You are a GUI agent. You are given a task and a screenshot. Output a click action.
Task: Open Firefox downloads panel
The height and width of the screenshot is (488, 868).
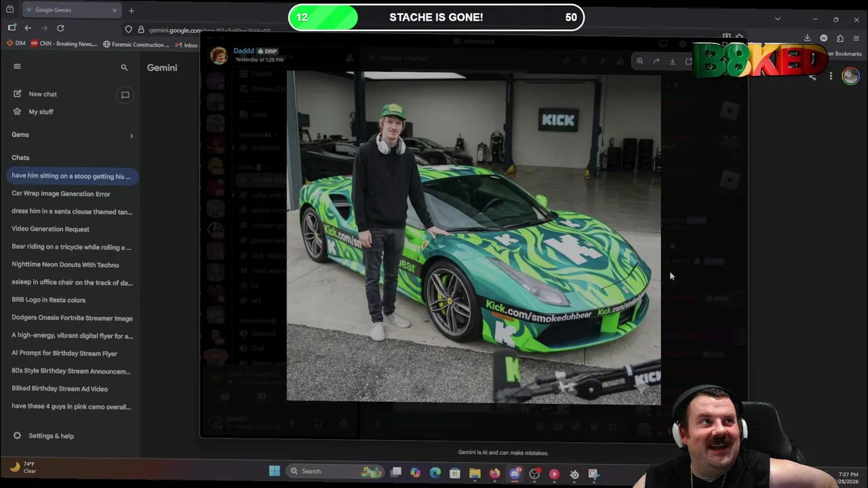coord(807,38)
